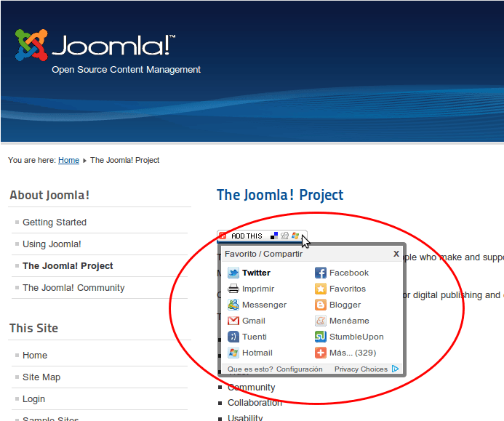Viewport: 504px width, 421px height.
Task: Share on Menéame text link
Action: [x=349, y=321]
